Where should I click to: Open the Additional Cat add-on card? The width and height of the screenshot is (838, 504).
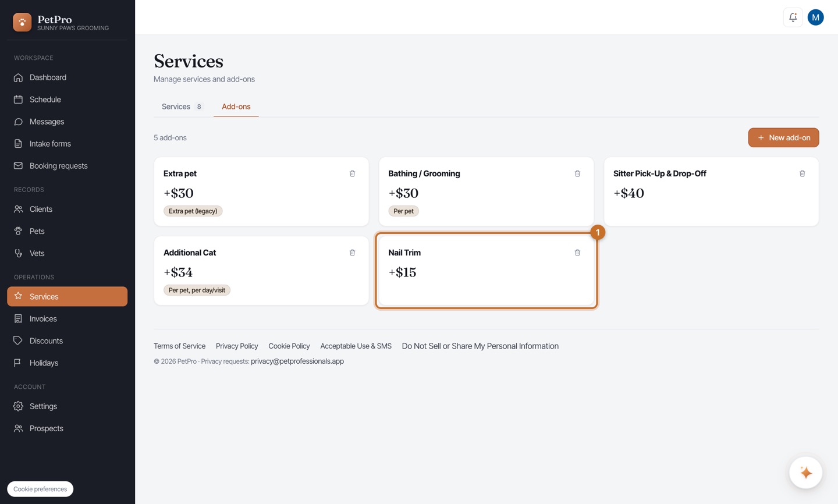[x=261, y=271]
